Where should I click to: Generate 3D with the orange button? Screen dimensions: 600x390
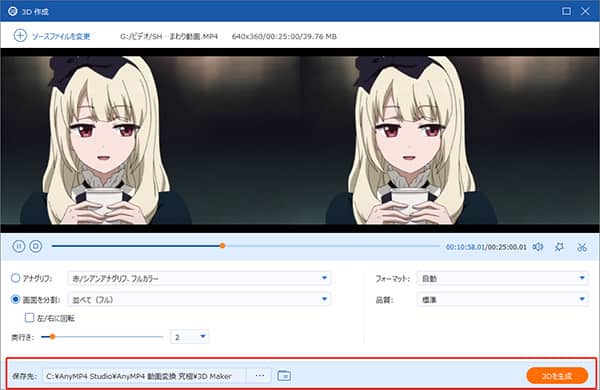point(557,376)
